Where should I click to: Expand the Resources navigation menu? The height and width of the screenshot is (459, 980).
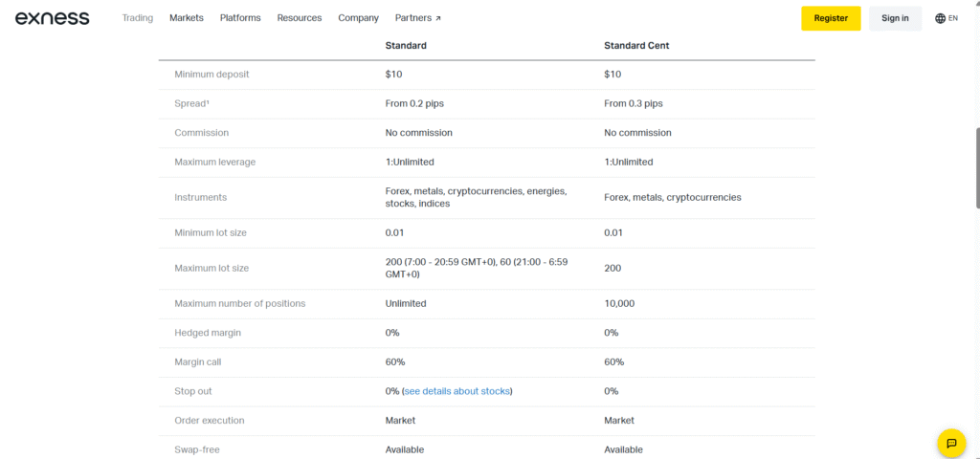[x=300, y=18]
